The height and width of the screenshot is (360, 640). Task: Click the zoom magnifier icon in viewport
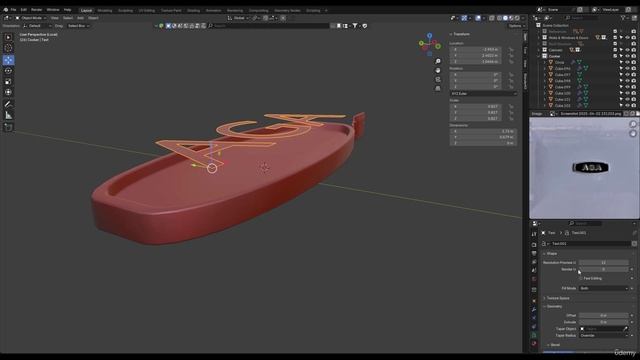coord(438,61)
